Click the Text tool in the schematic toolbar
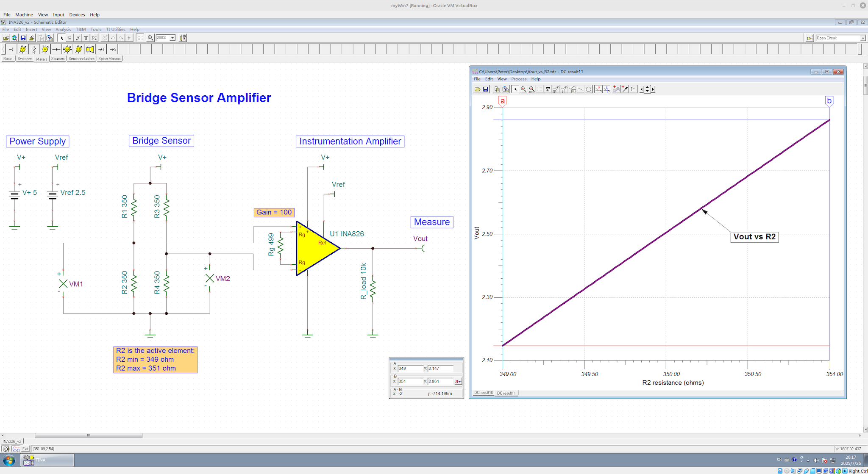868x474 pixels. pos(86,38)
